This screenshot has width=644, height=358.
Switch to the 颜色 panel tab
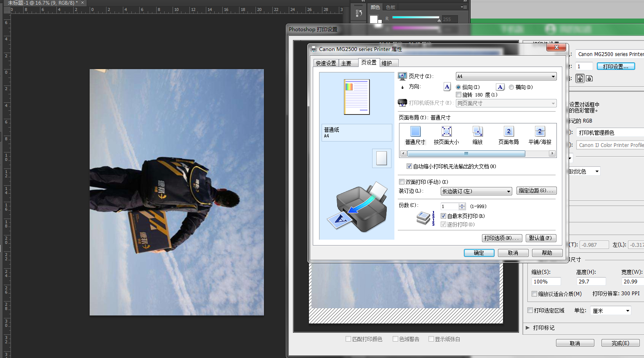pyautogui.click(x=375, y=7)
